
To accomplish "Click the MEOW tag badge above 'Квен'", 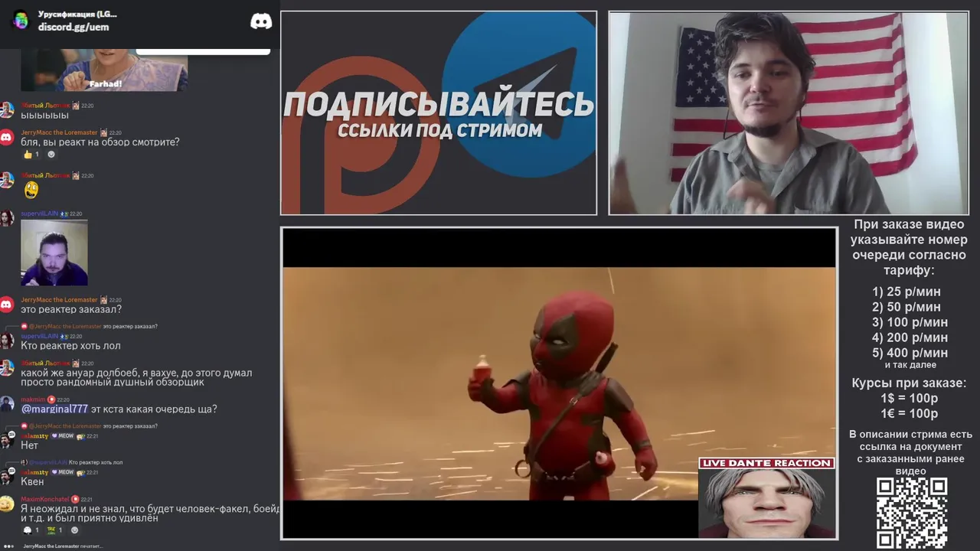I will click(x=62, y=472).
